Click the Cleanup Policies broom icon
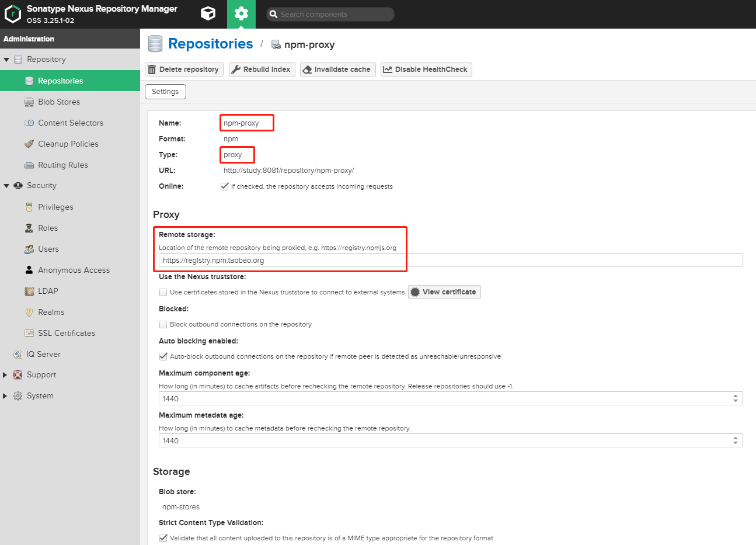756x545 pixels. point(29,144)
